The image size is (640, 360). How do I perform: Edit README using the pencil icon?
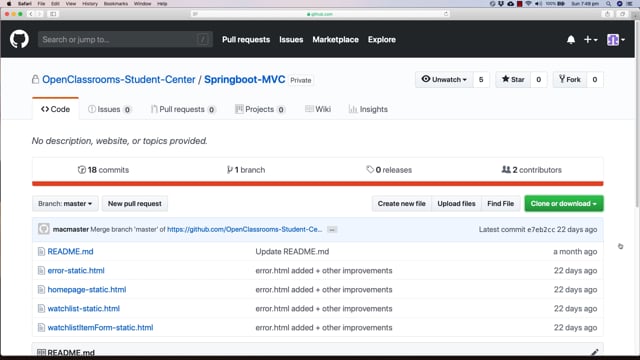(x=594, y=352)
